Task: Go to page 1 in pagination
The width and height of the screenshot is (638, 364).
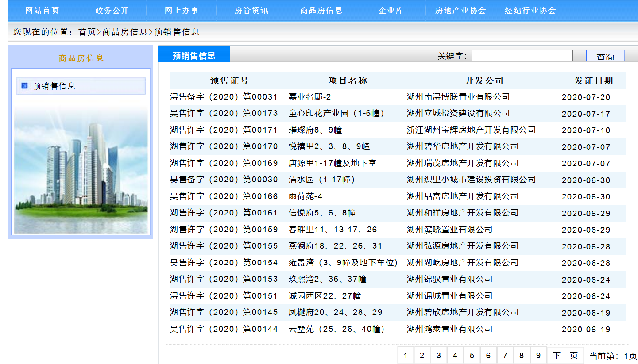Action: 406,355
